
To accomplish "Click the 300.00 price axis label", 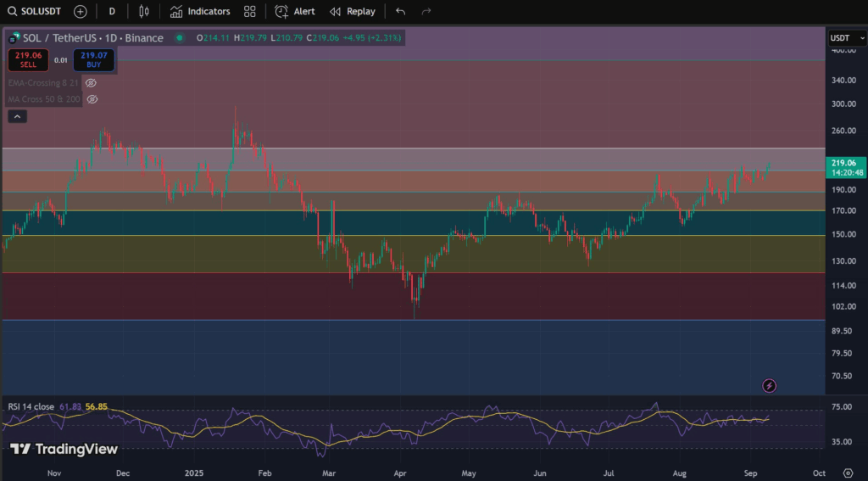I will (843, 104).
